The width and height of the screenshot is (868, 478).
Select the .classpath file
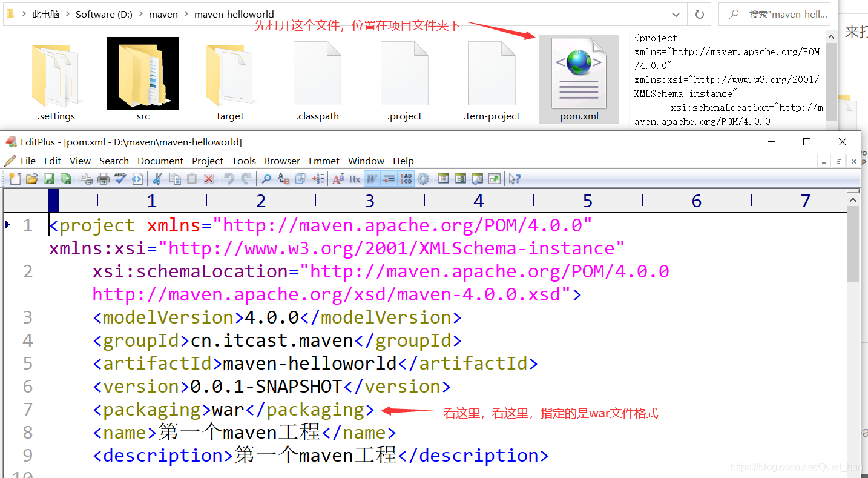click(317, 79)
